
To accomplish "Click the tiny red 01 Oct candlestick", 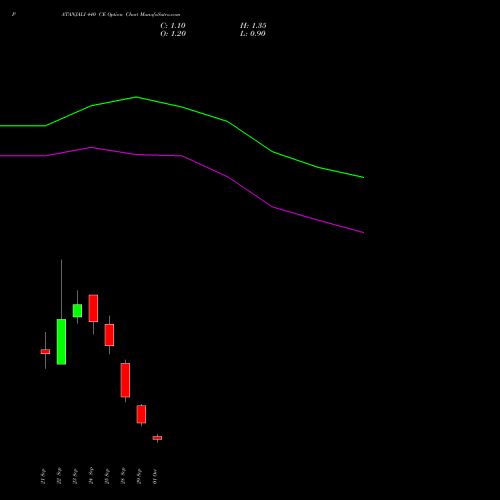I will (x=157, y=438).
